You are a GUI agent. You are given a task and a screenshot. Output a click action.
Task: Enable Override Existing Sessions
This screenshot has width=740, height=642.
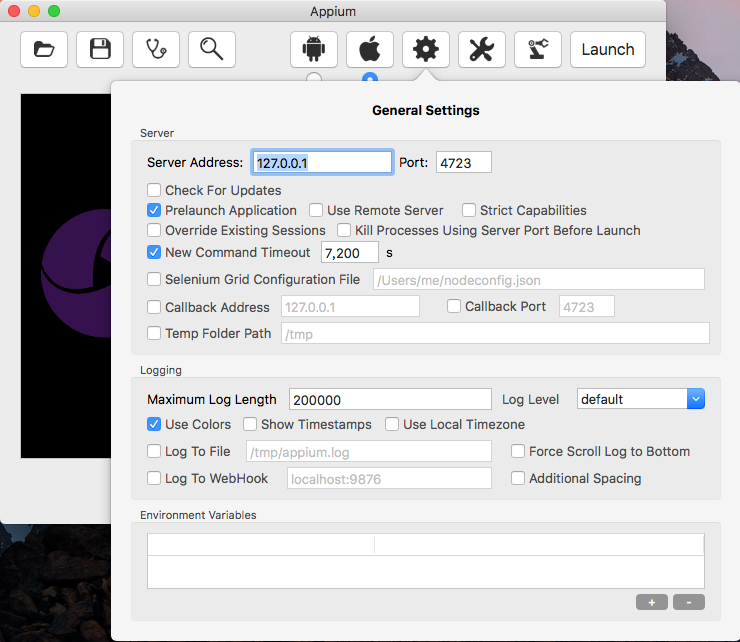154,230
